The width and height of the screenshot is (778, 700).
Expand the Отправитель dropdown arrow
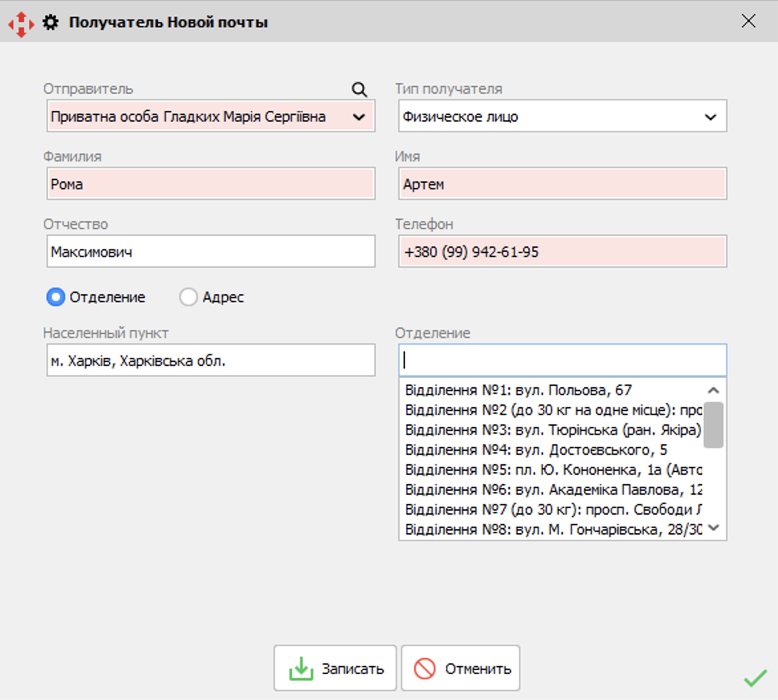coord(358,117)
